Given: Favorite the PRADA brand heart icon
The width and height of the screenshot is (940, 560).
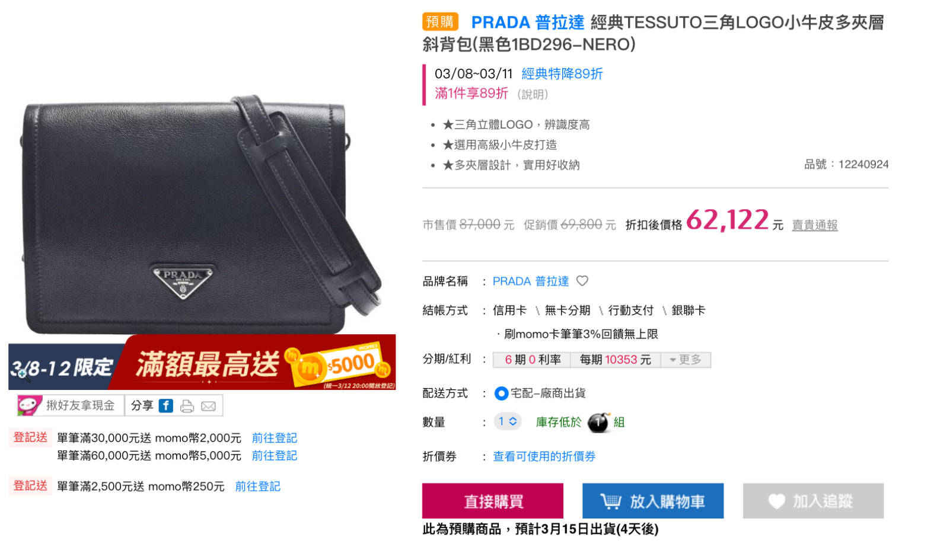Looking at the screenshot, I should coord(582,281).
